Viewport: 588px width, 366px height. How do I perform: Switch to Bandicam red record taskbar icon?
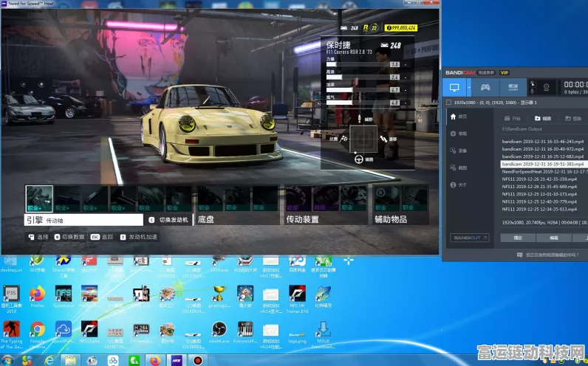(x=198, y=361)
